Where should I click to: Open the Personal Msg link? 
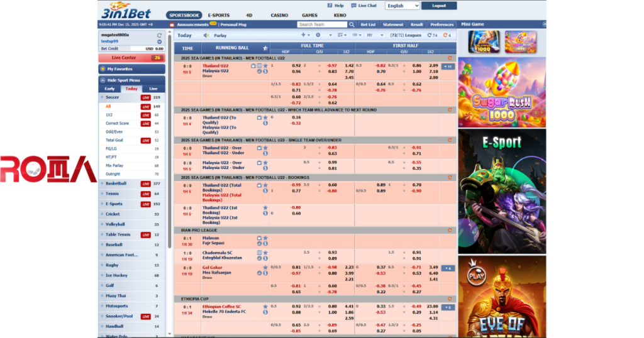click(233, 25)
